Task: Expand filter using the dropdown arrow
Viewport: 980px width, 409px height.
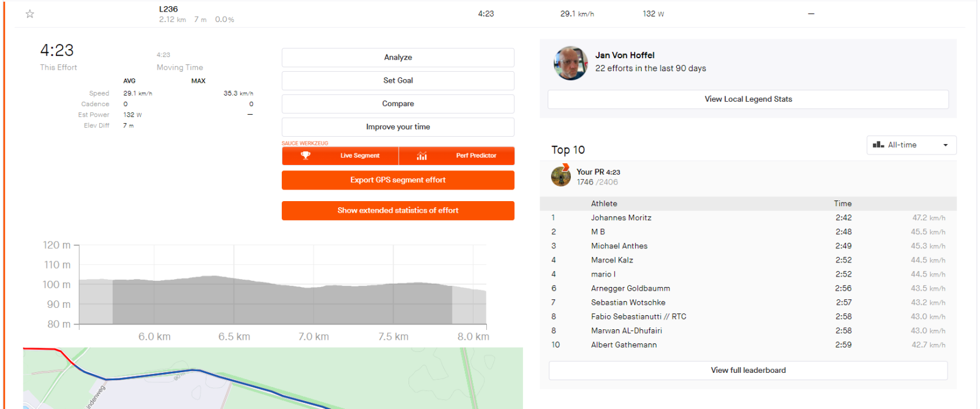Action: 946,145
